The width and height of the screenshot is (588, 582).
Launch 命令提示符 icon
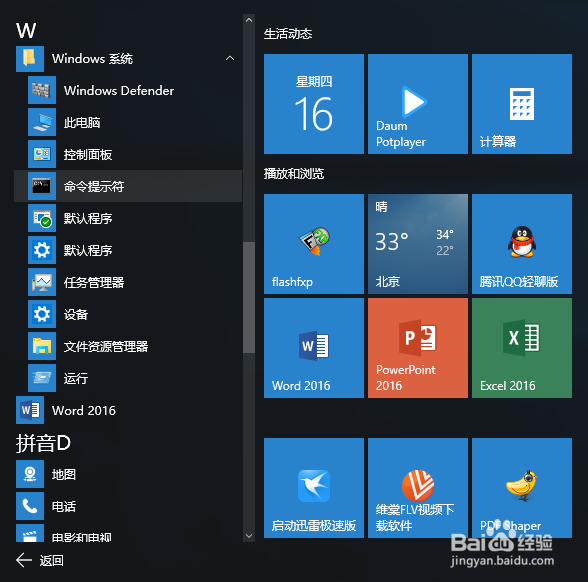pos(42,186)
